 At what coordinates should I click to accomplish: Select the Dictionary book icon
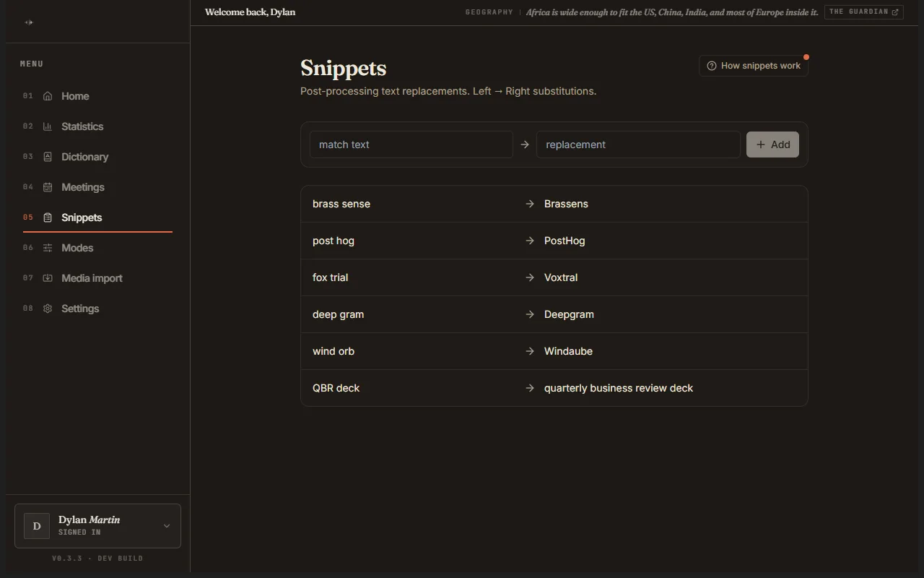48,157
